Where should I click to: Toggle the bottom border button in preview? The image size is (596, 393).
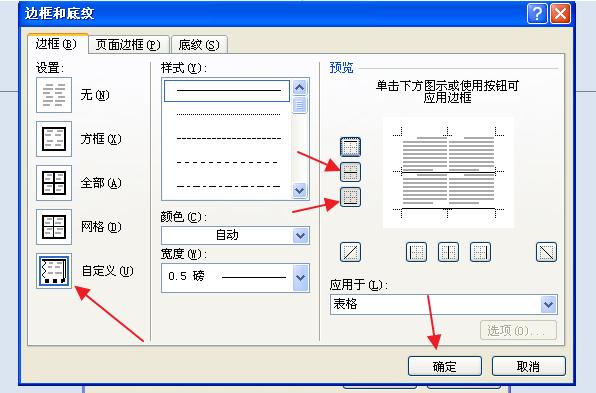click(350, 197)
